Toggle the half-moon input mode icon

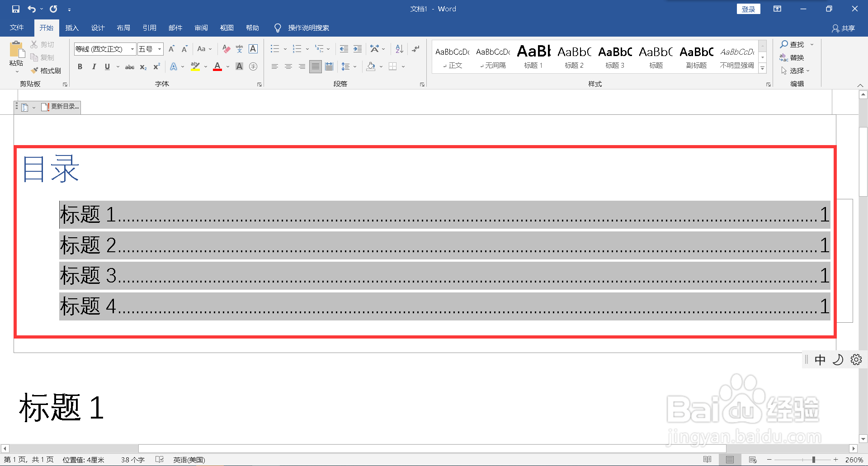click(838, 360)
